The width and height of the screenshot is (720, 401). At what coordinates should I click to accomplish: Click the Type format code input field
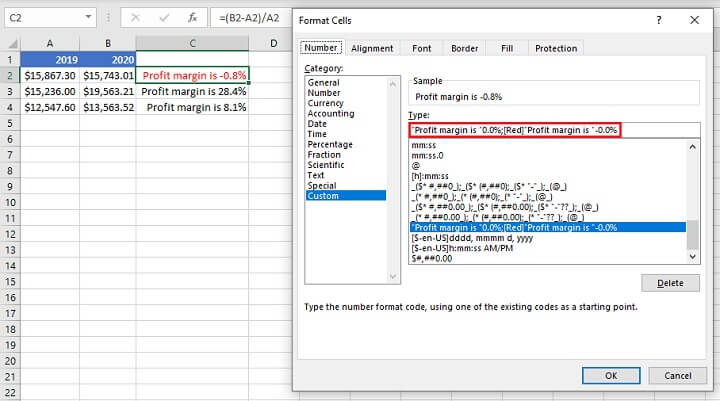(x=515, y=130)
